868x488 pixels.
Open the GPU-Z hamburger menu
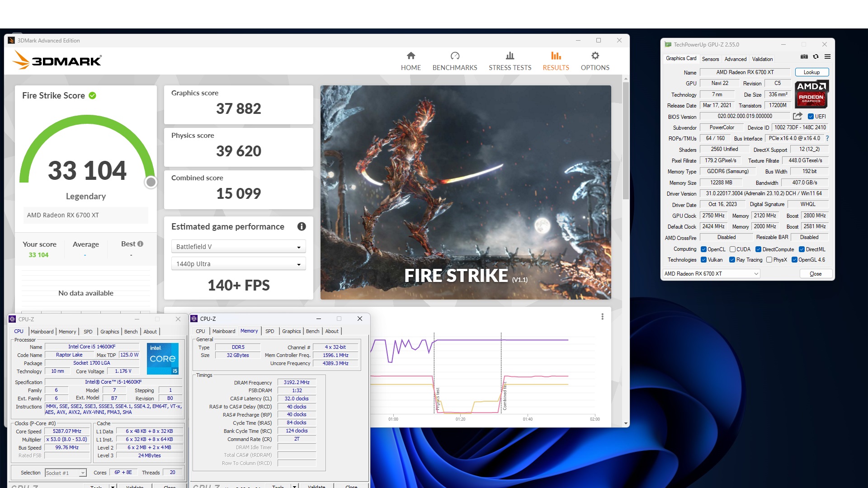click(827, 56)
